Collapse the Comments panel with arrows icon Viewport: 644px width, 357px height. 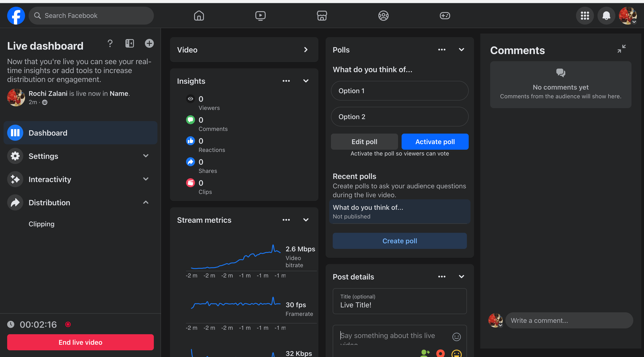621,49
